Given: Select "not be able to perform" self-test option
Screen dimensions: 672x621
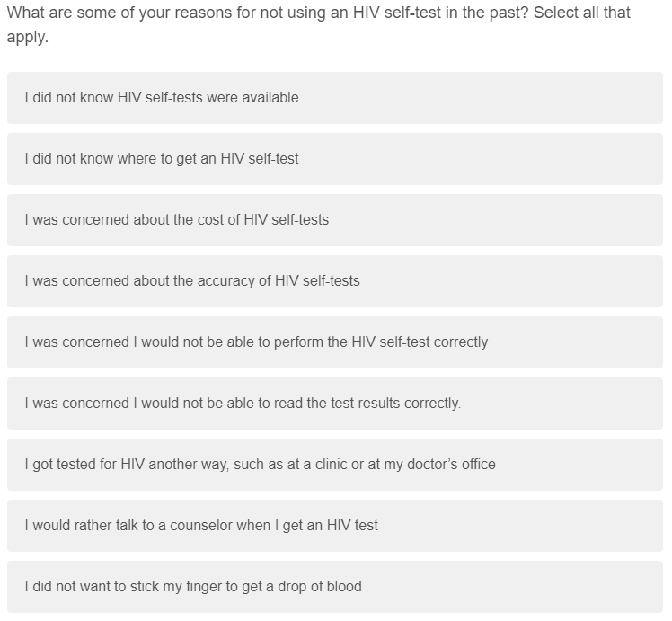Looking at the screenshot, I should click(x=256, y=342).
